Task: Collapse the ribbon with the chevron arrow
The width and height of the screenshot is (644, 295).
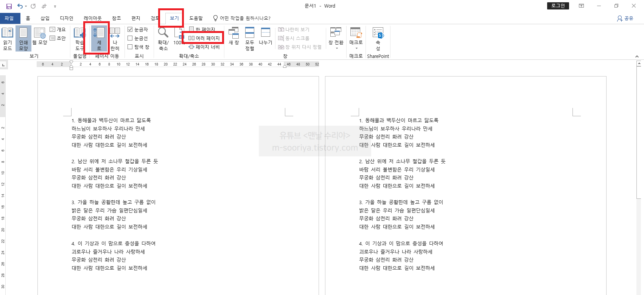Action: click(x=637, y=56)
